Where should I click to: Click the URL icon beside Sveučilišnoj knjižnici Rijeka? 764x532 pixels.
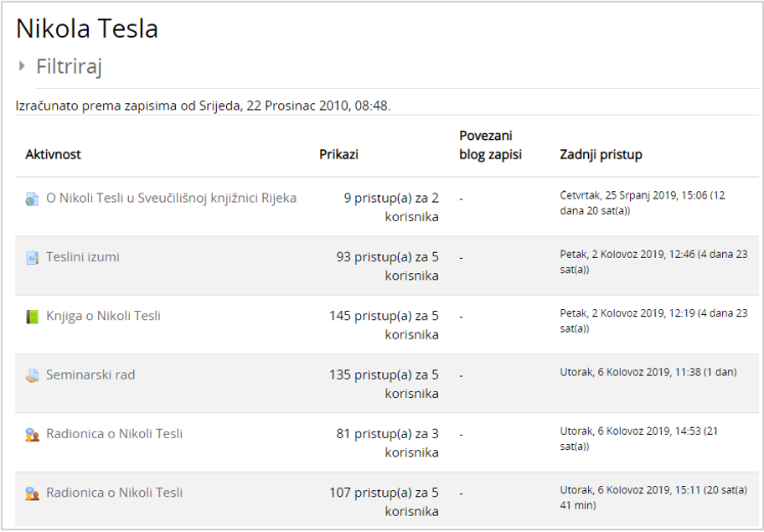tap(32, 199)
